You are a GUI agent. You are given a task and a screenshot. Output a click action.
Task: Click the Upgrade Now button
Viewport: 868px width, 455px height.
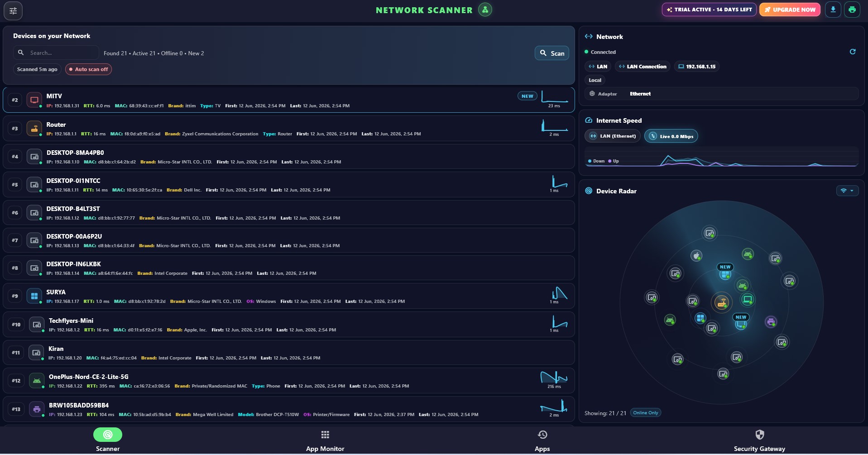point(790,10)
